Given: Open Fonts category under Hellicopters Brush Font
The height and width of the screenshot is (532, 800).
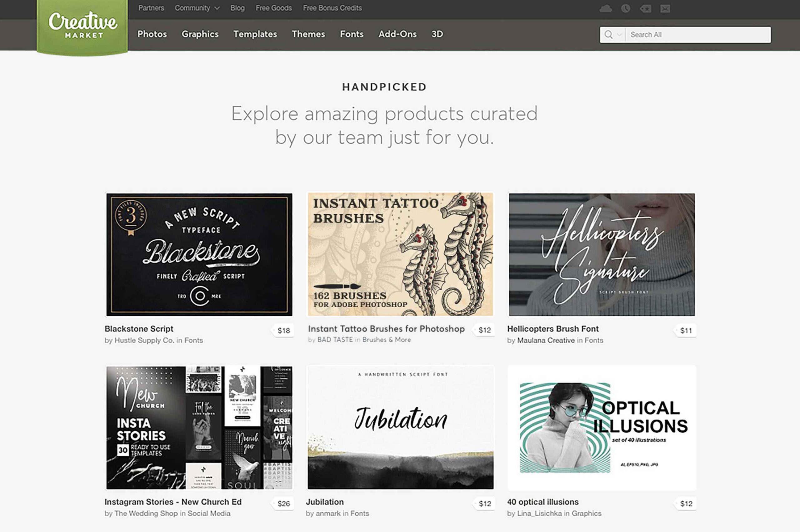Looking at the screenshot, I should [594, 340].
